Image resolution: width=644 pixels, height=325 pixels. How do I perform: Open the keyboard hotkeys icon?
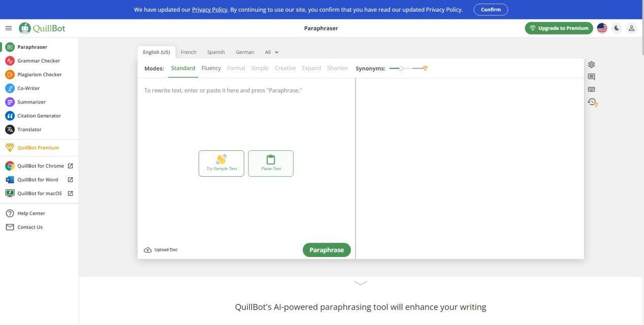(591, 89)
